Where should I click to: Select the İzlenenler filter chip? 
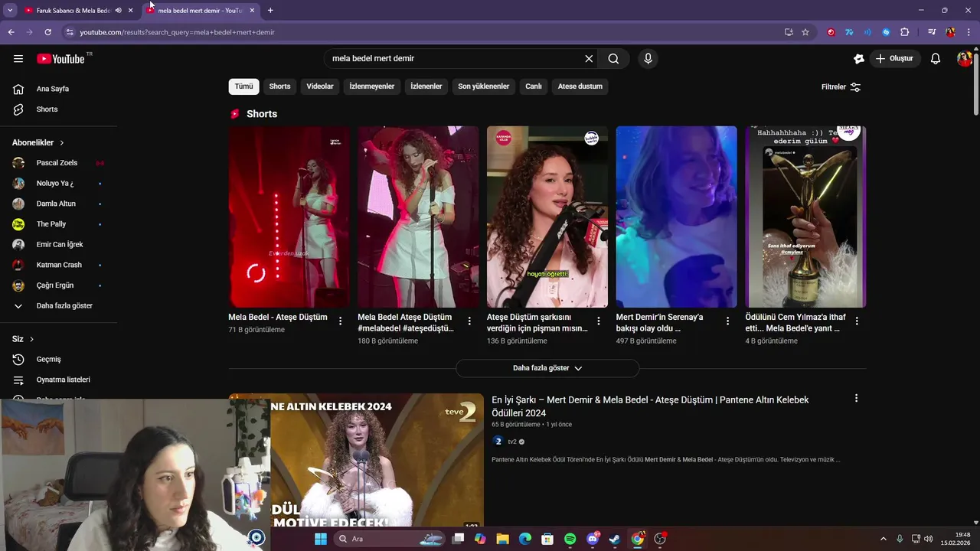[426, 86]
